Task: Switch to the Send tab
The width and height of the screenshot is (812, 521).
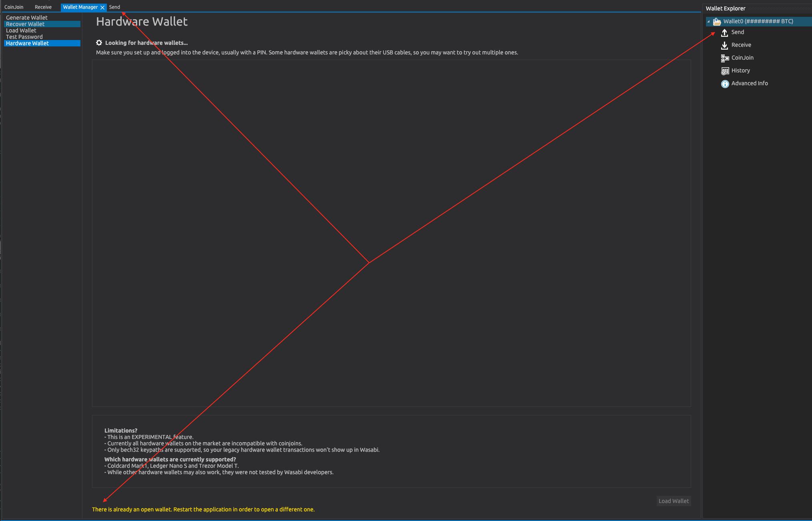Action: (x=114, y=7)
